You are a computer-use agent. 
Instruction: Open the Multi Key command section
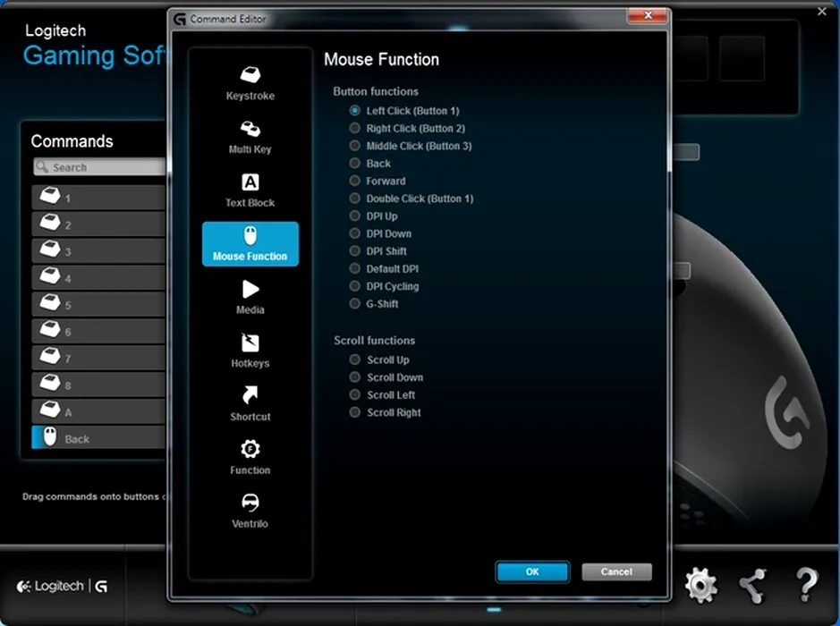(x=250, y=130)
